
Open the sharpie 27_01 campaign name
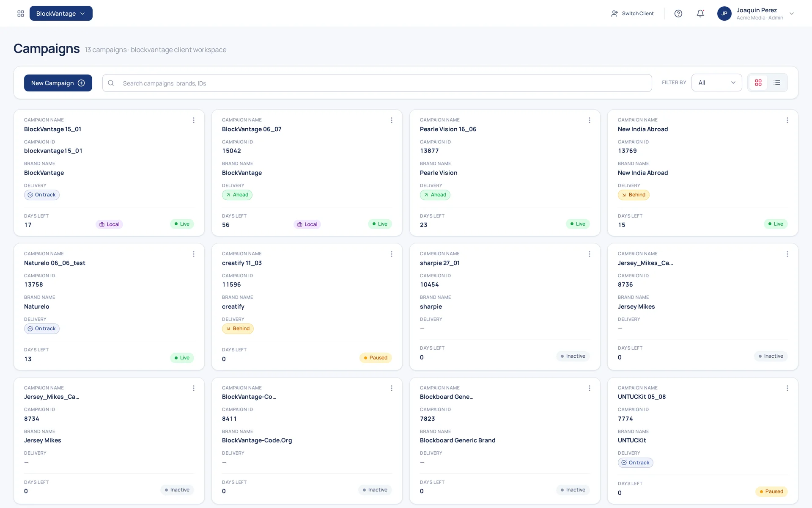(440, 263)
